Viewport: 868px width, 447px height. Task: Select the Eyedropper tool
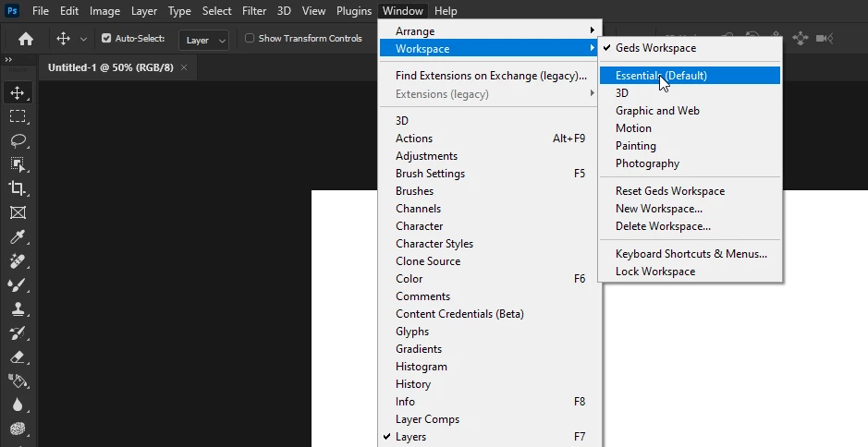(x=18, y=236)
